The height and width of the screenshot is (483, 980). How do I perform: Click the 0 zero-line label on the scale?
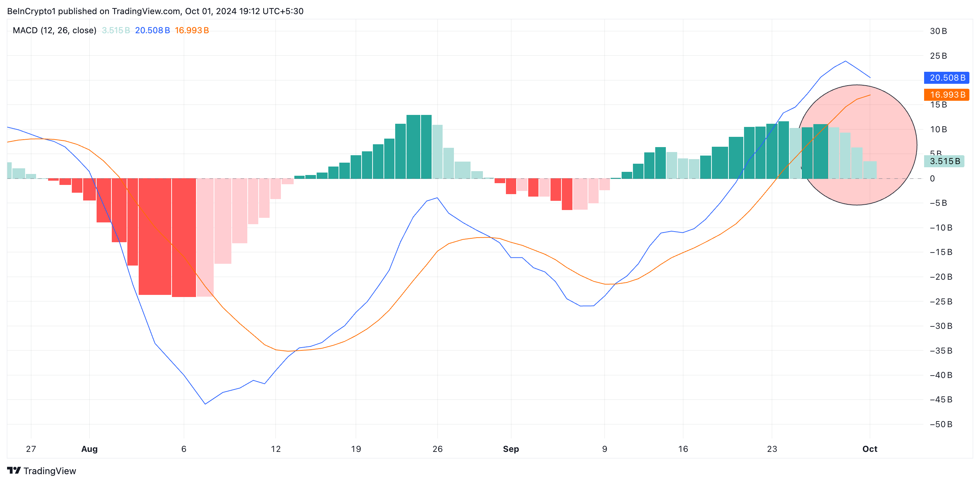click(x=932, y=178)
